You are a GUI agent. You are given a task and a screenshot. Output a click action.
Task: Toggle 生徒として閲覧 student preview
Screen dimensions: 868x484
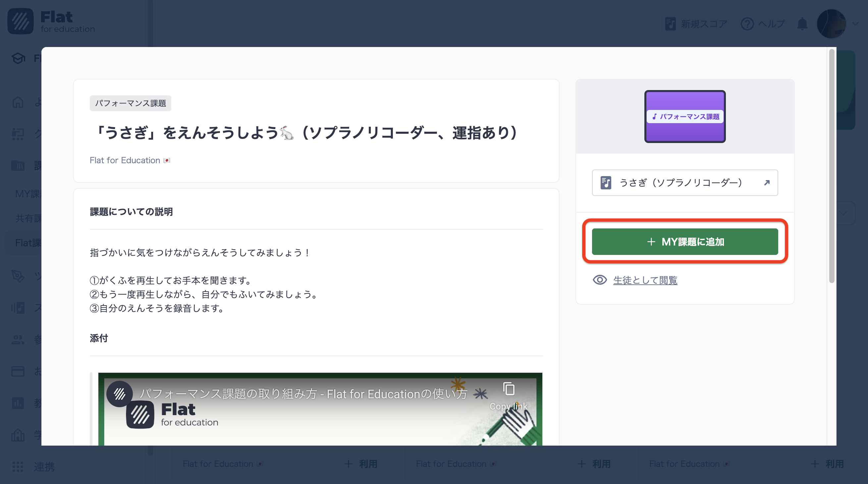[x=645, y=280]
